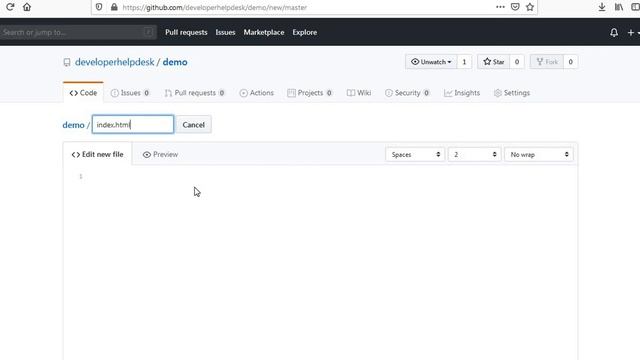Screen dimensions: 640x360
Task: Go to the browser home page icon
Action: (27, 7)
